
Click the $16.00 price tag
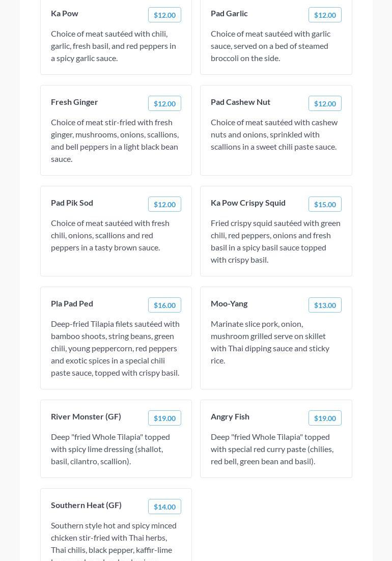pyautogui.click(x=164, y=305)
